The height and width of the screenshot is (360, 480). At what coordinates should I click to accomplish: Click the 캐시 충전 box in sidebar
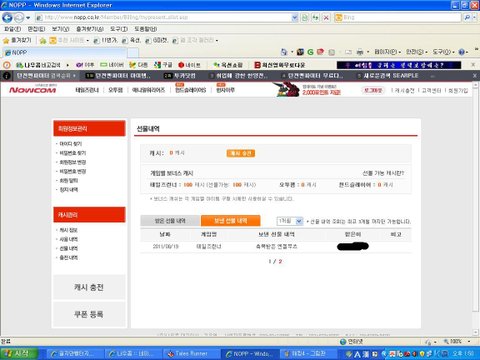coord(89,287)
